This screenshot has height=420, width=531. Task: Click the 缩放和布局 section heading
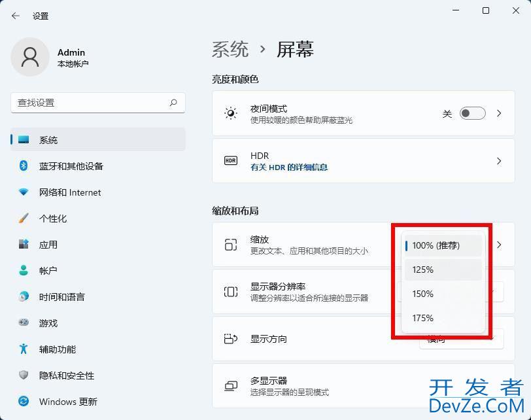point(235,211)
